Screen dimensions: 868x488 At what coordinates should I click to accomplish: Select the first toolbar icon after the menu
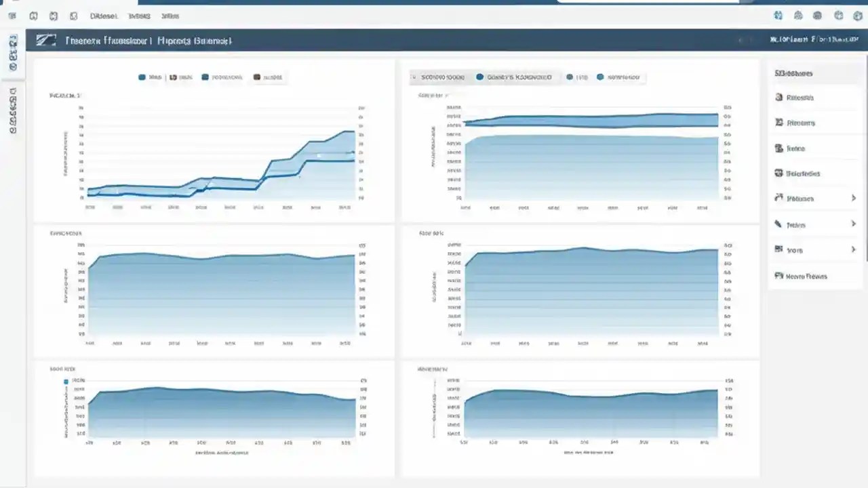pyautogui.click(x=34, y=16)
